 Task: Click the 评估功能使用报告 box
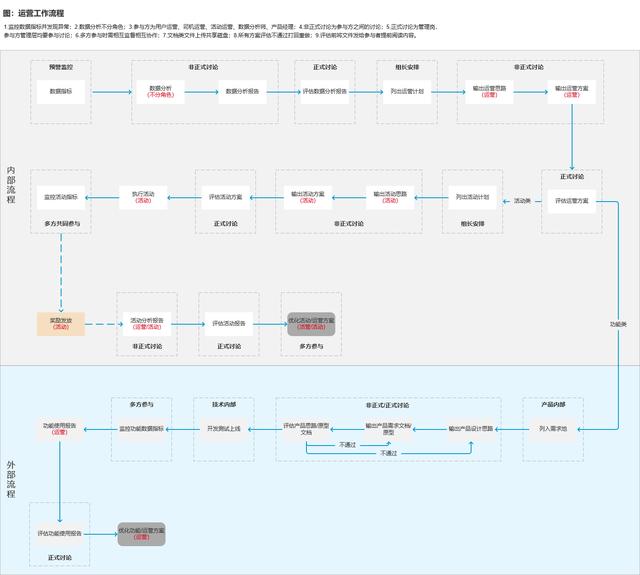click(60, 534)
